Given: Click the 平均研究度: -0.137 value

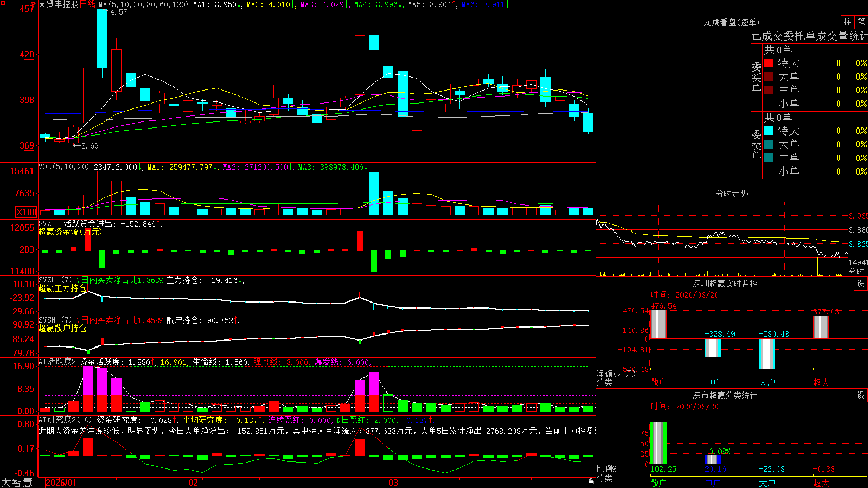Looking at the screenshot, I should [x=220, y=420].
